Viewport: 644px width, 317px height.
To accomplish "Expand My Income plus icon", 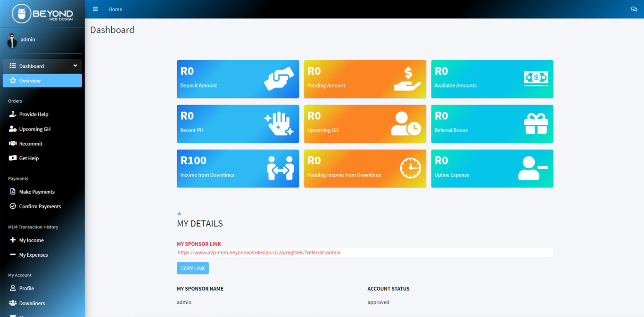I will tap(13, 240).
